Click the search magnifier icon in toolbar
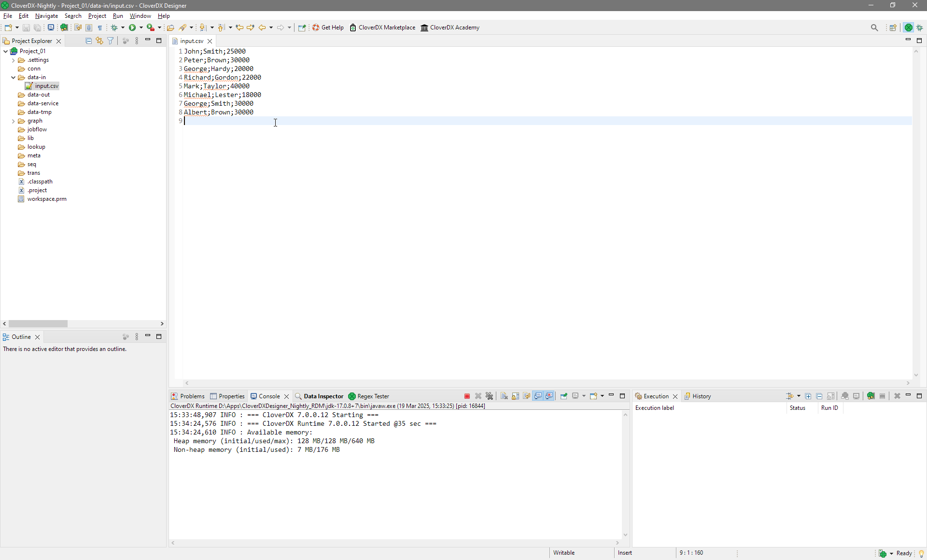The image size is (927, 560). tap(874, 28)
